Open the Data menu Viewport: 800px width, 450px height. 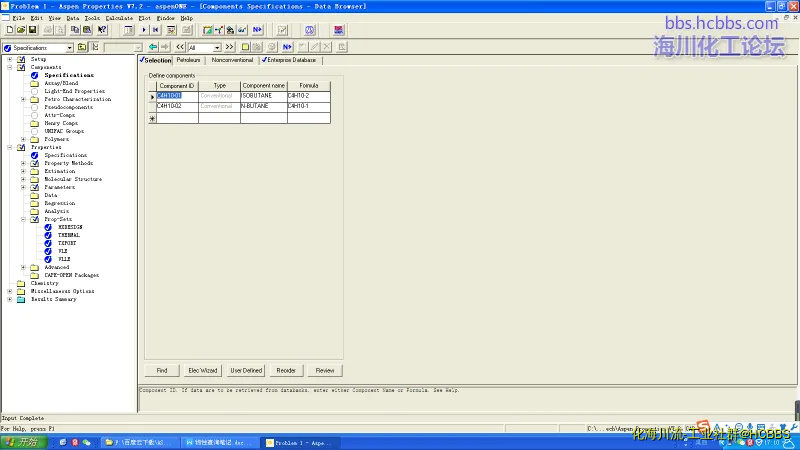point(72,18)
